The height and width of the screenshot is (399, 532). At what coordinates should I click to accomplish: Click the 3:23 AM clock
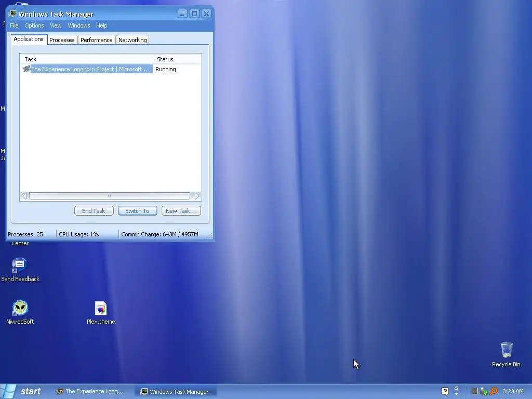pyautogui.click(x=513, y=391)
